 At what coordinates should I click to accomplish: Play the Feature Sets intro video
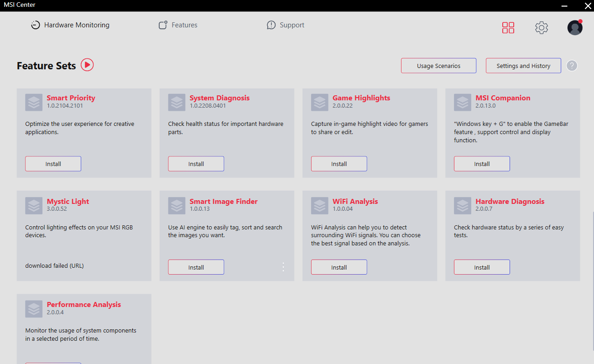(x=87, y=65)
